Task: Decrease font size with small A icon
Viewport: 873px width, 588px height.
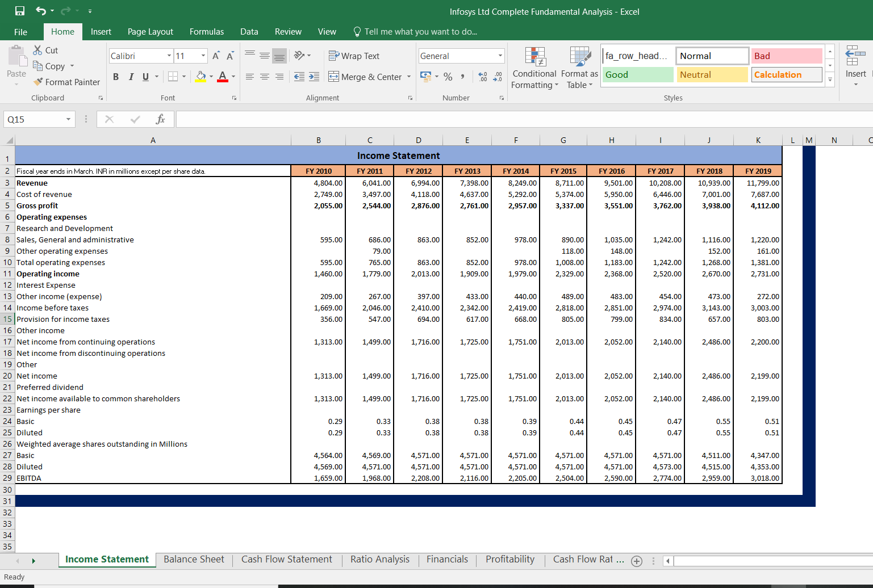Action: pos(230,56)
